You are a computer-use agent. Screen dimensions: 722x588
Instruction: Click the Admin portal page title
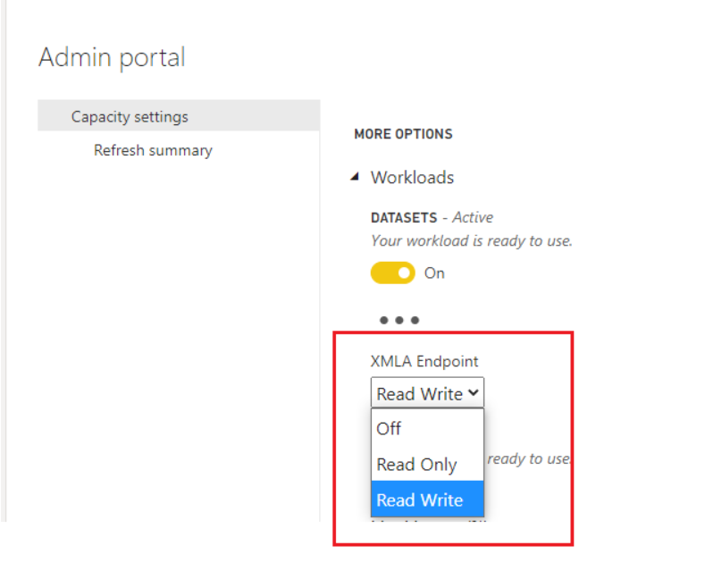click(112, 57)
